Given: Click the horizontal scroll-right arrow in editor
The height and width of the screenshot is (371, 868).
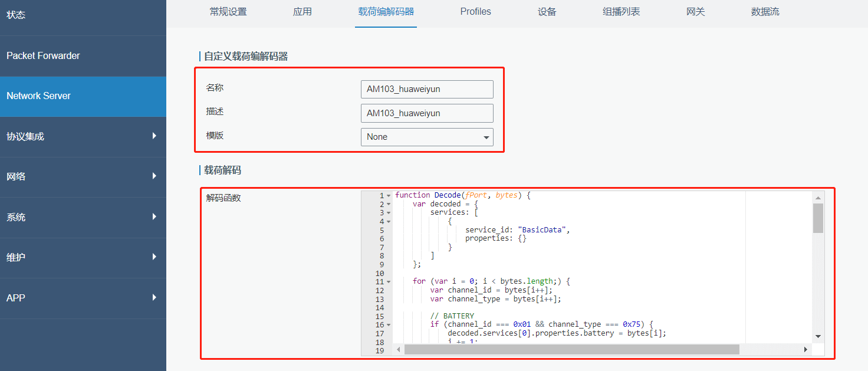Looking at the screenshot, I should click(805, 350).
